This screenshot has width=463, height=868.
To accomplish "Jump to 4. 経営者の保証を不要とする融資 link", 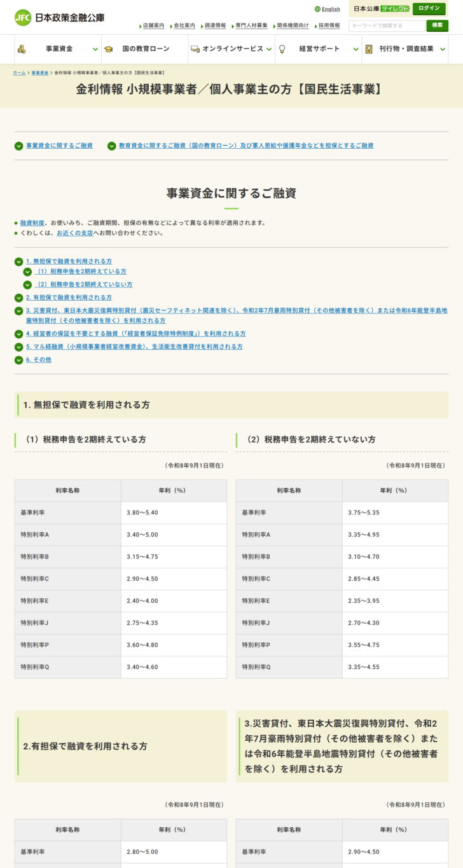I will click(135, 334).
